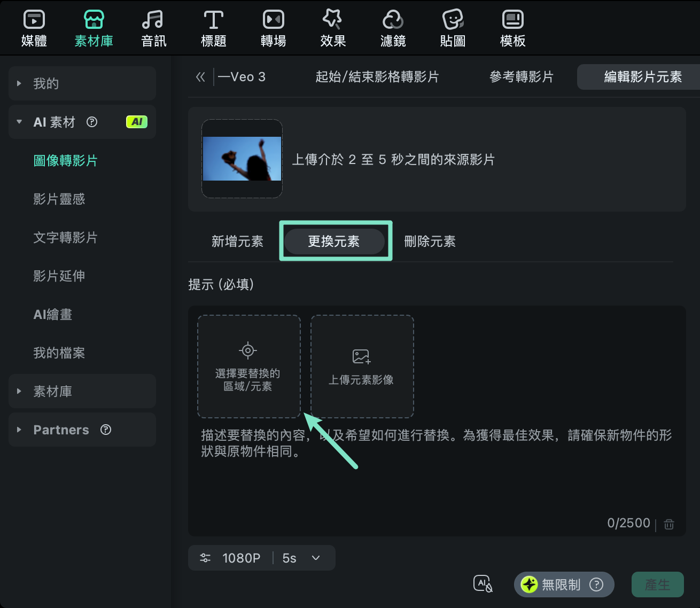Image resolution: width=700 pixels, height=608 pixels.
Task: Select the 濾鏡 filters icon
Action: [x=393, y=28]
